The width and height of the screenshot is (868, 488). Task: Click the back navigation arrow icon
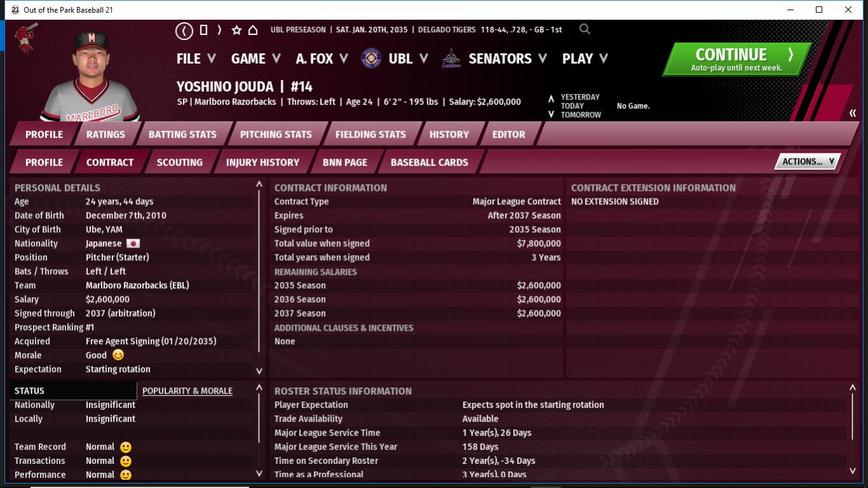coord(184,30)
